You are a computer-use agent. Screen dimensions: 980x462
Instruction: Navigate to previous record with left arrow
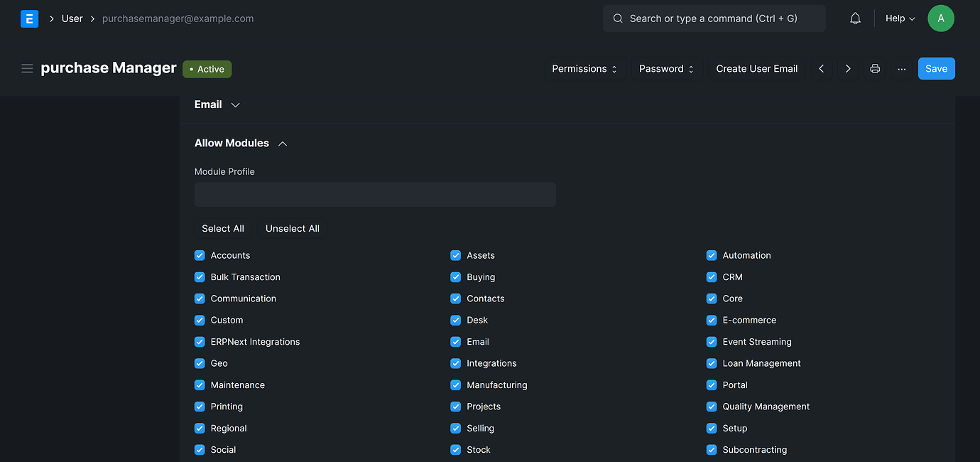[x=821, y=68]
